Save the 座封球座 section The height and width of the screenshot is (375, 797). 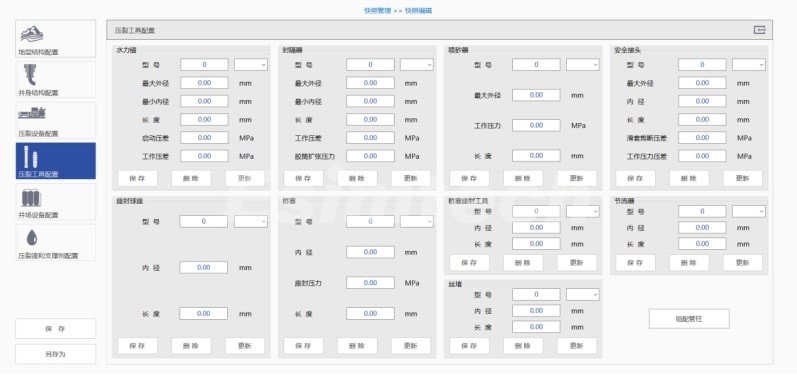pos(138,346)
